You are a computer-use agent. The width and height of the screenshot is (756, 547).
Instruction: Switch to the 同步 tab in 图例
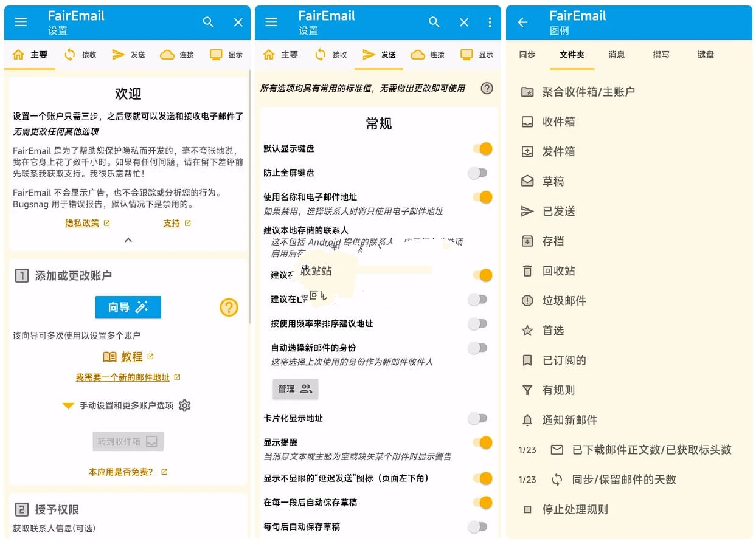click(527, 55)
